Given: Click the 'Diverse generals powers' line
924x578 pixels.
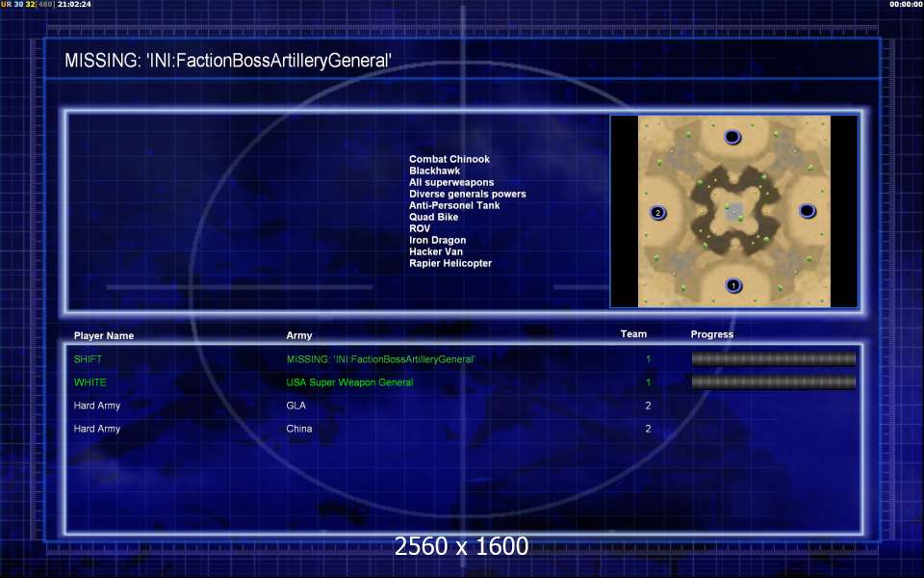Looking at the screenshot, I should point(468,194).
